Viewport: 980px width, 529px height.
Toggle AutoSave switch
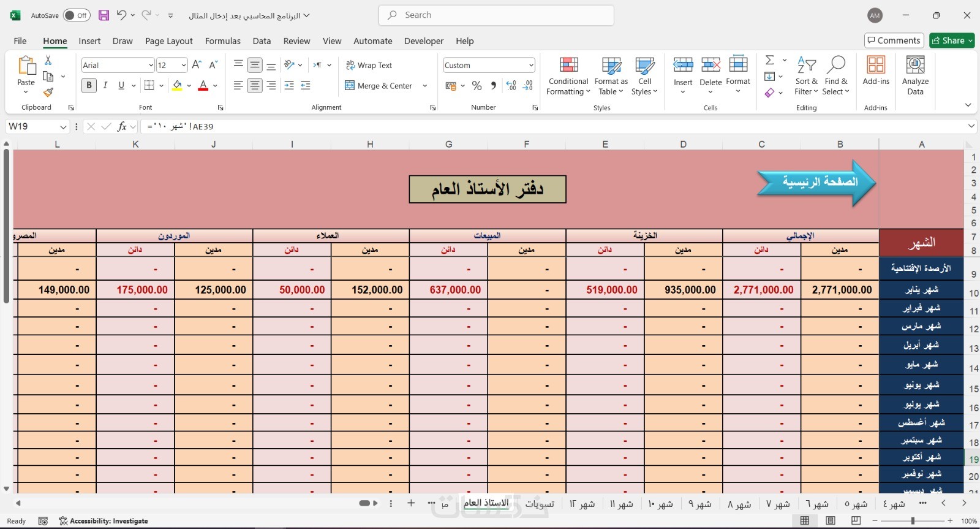click(77, 15)
